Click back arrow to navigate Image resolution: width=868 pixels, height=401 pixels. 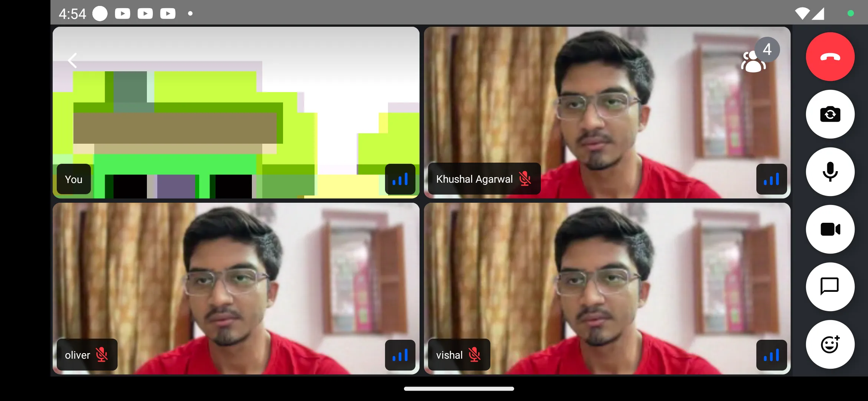click(72, 60)
